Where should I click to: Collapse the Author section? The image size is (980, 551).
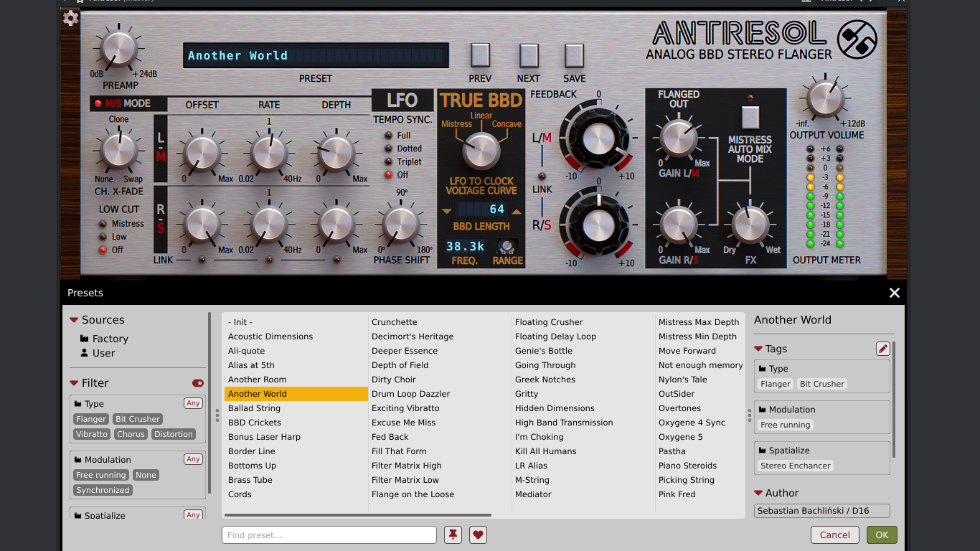coord(758,493)
